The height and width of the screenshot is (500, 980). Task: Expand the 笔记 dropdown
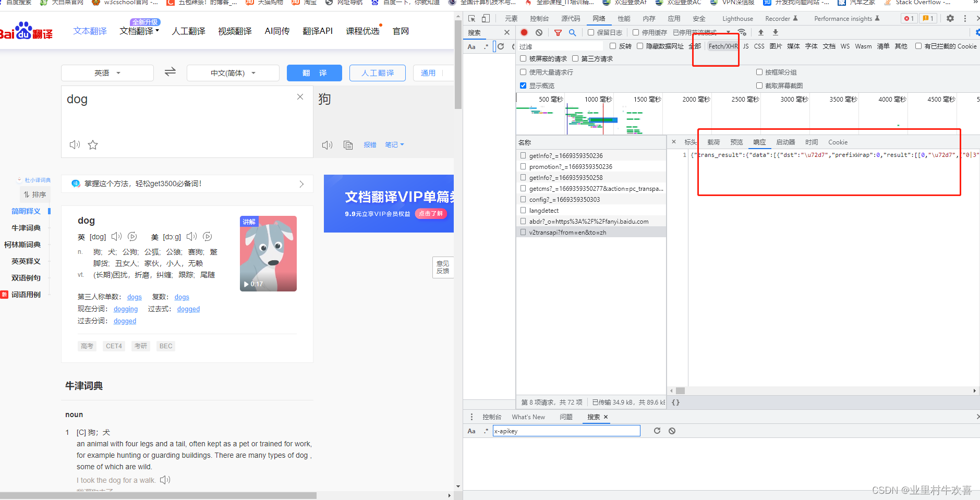(394, 145)
